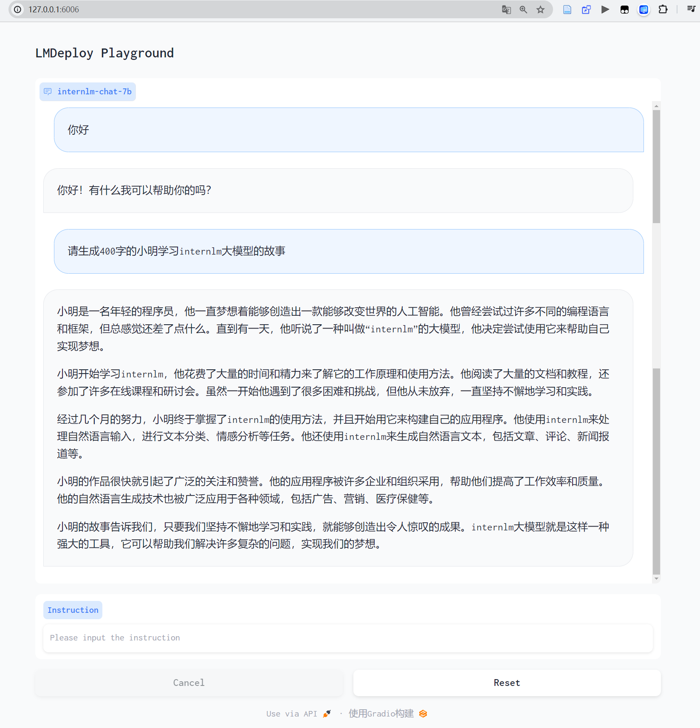Bookmark this page with the star icon
The height and width of the screenshot is (728, 700).
click(x=540, y=9)
